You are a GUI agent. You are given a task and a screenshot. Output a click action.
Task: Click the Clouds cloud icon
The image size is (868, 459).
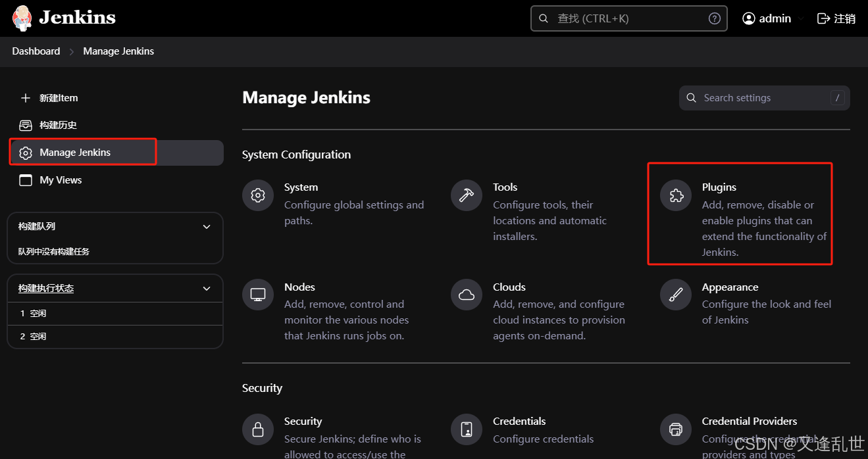coord(467,295)
